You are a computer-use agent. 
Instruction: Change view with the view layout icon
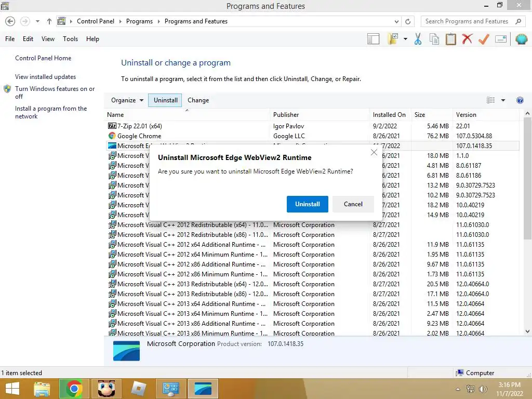point(490,100)
